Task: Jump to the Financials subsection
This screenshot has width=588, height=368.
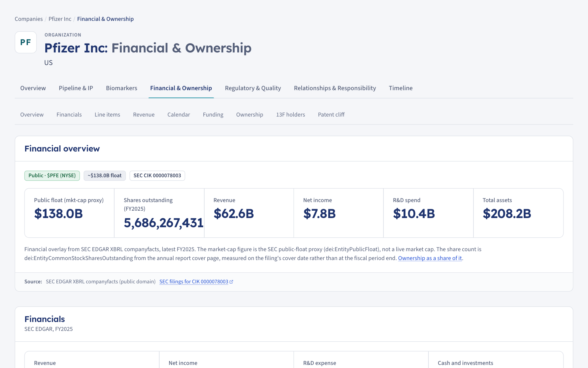Action: pos(69,115)
